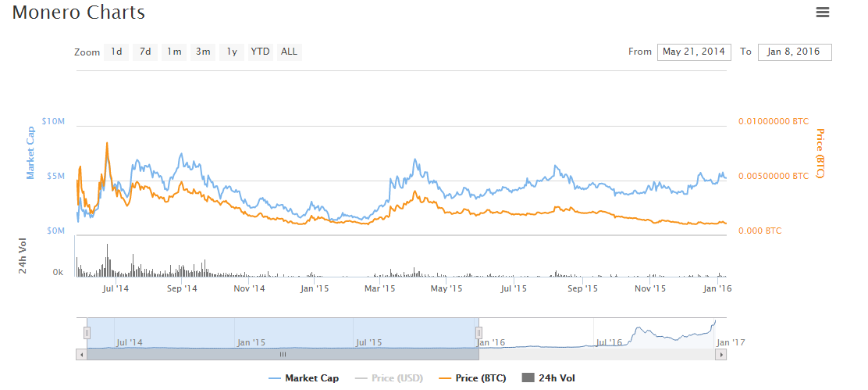Set zoom range to 3m
The image size is (868, 390).
[x=203, y=52]
